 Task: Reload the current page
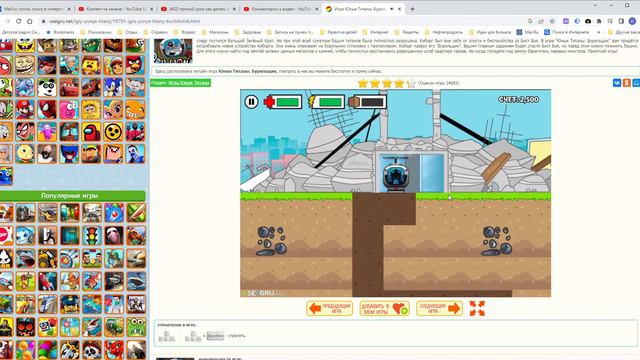[18, 21]
